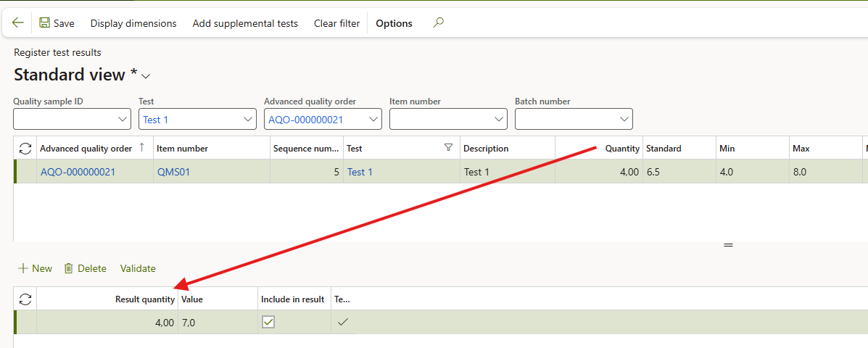Expand the Quality sample ID dropdown
This screenshot has width=868, height=348.
(x=123, y=120)
